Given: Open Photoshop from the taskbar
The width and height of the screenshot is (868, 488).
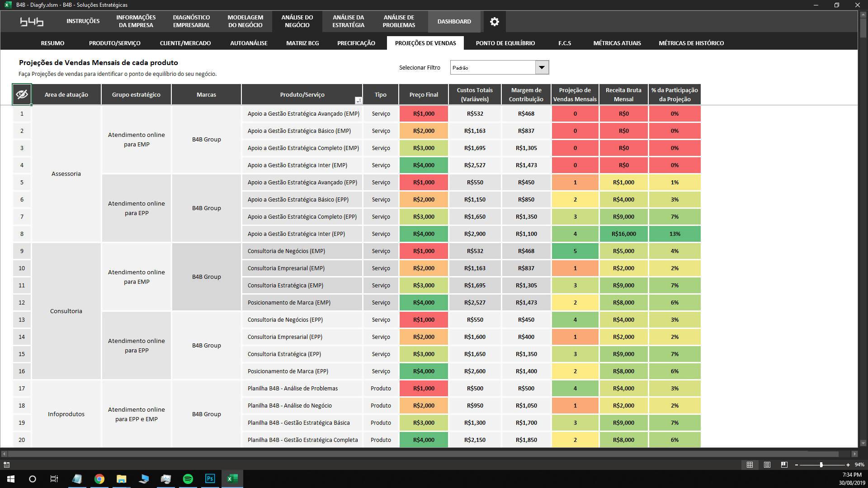Looking at the screenshot, I should tap(210, 479).
